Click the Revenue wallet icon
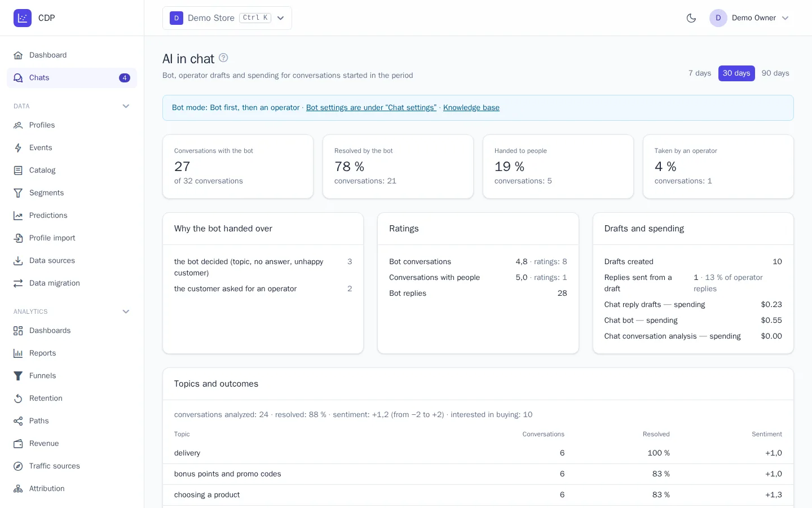Viewport: 812px width, 508px height. click(x=18, y=444)
